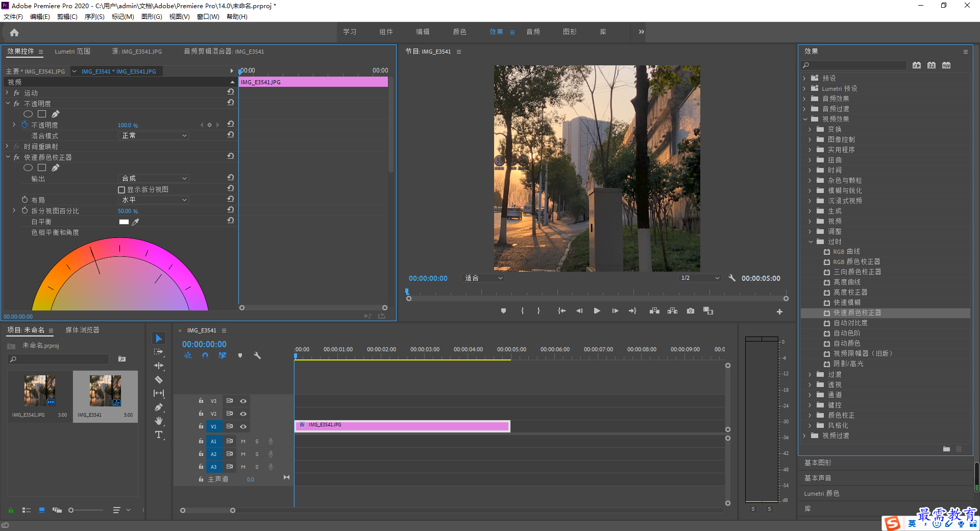Open the 文件 menu
The height and width of the screenshot is (531, 980).
pos(13,17)
